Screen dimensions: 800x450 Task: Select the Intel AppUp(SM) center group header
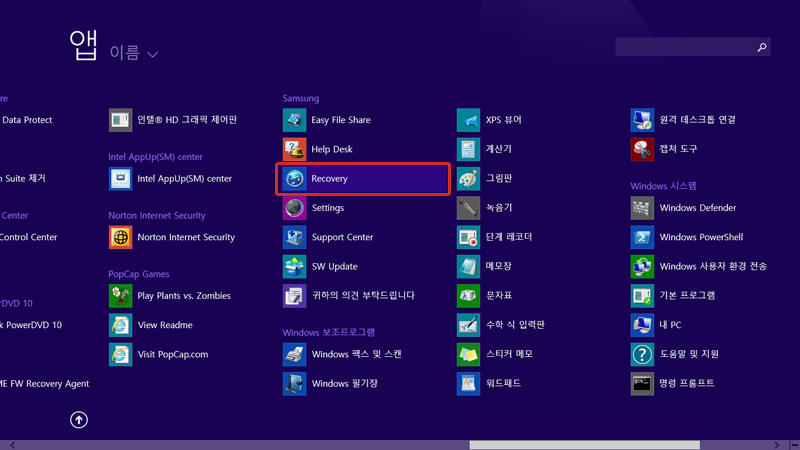coord(156,157)
